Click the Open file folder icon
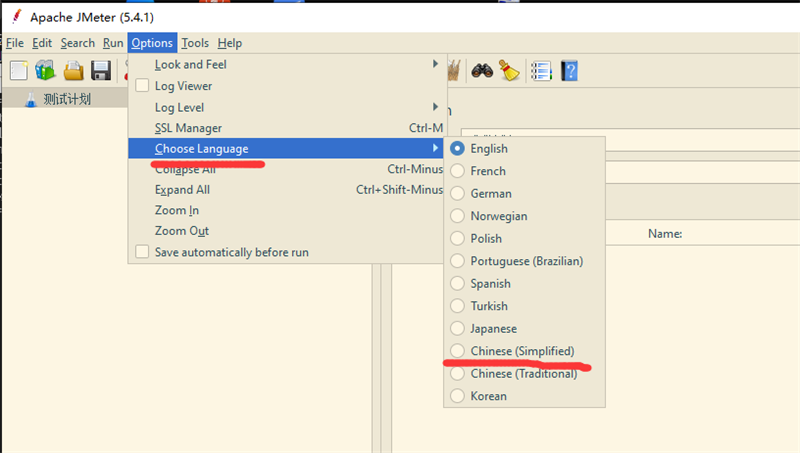The height and width of the screenshot is (453, 800). point(73,71)
